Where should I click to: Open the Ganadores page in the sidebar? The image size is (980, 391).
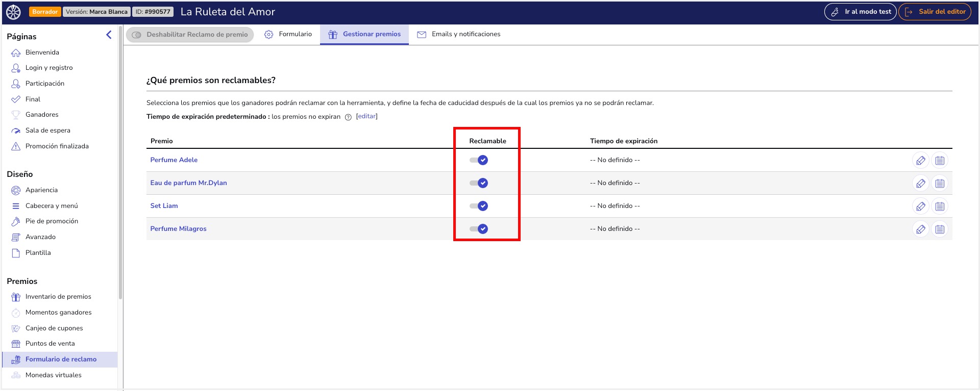(42, 115)
